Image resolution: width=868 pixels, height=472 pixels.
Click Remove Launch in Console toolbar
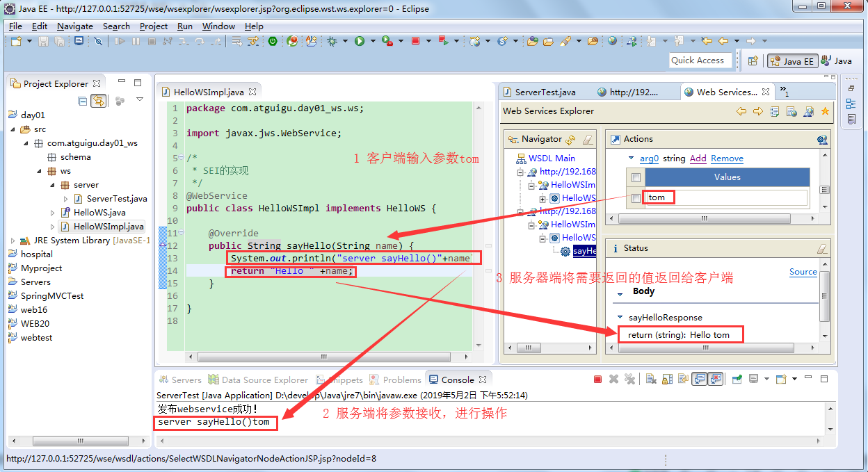tap(613, 380)
